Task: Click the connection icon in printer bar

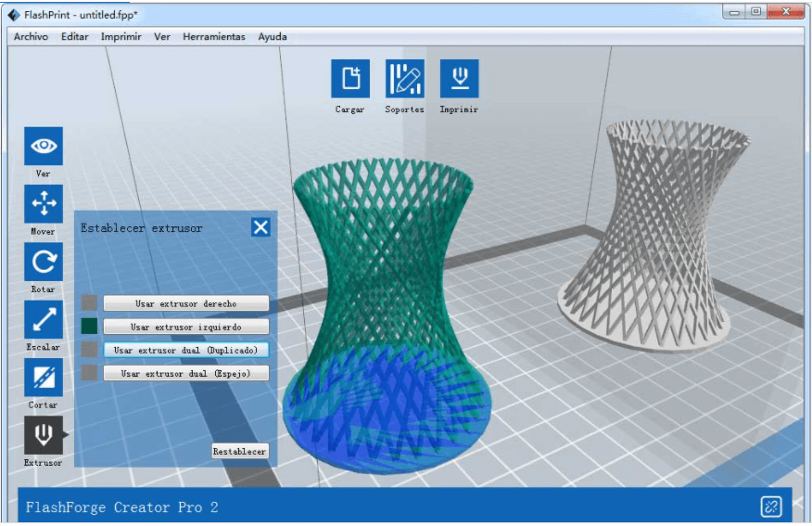Action: click(x=771, y=507)
